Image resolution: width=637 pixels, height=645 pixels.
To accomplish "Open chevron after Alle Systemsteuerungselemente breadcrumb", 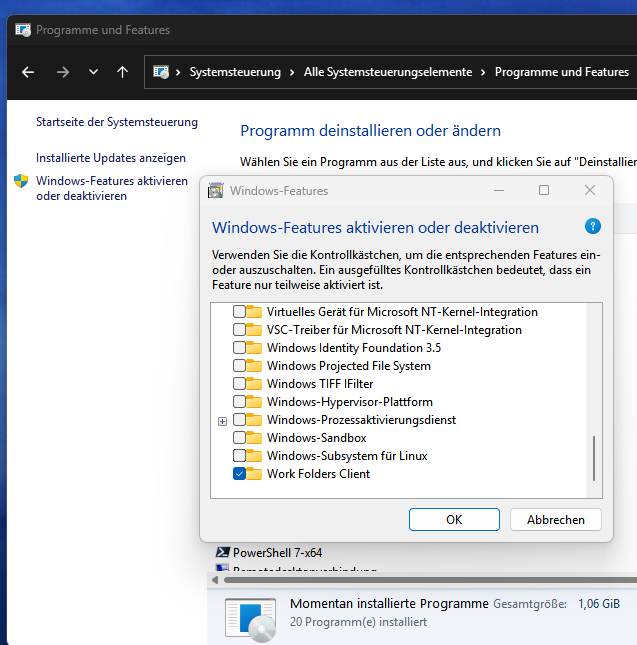I will click(x=483, y=72).
